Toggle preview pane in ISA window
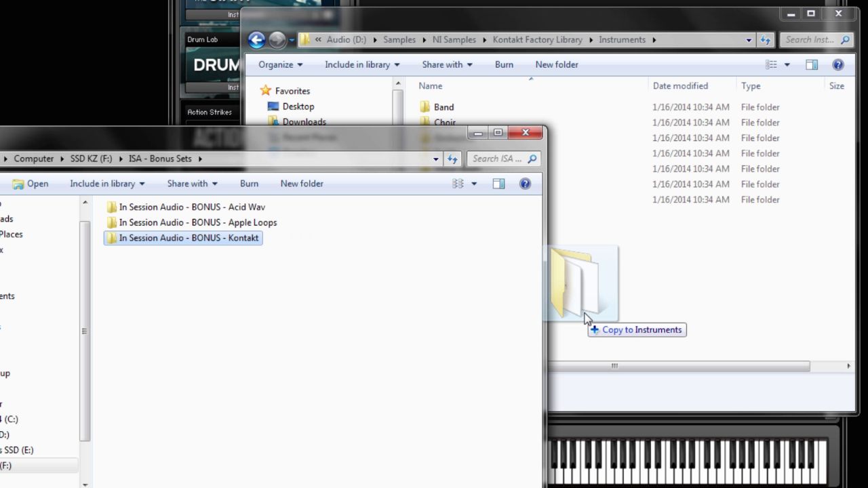Screen dimensions: 868x488 point(498,184)
